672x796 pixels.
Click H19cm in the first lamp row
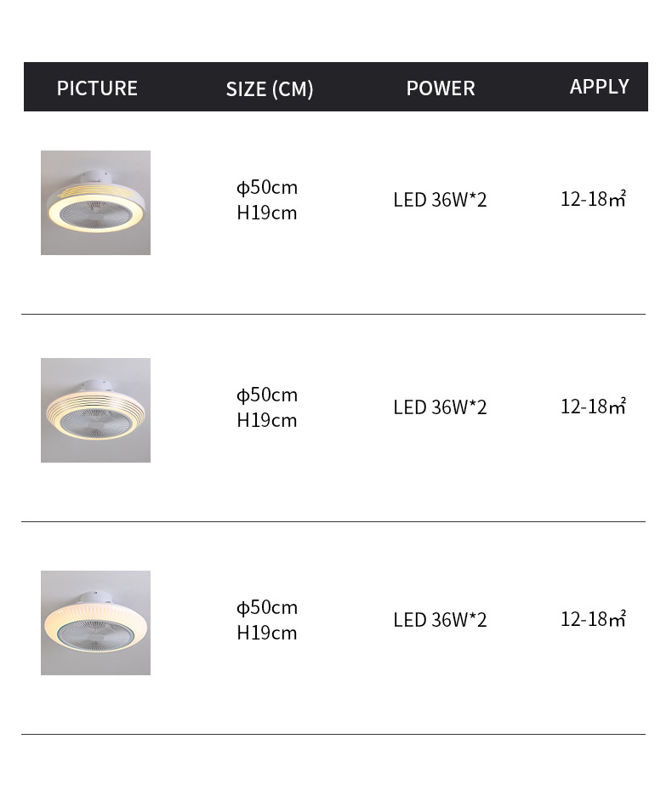(267, 213)
